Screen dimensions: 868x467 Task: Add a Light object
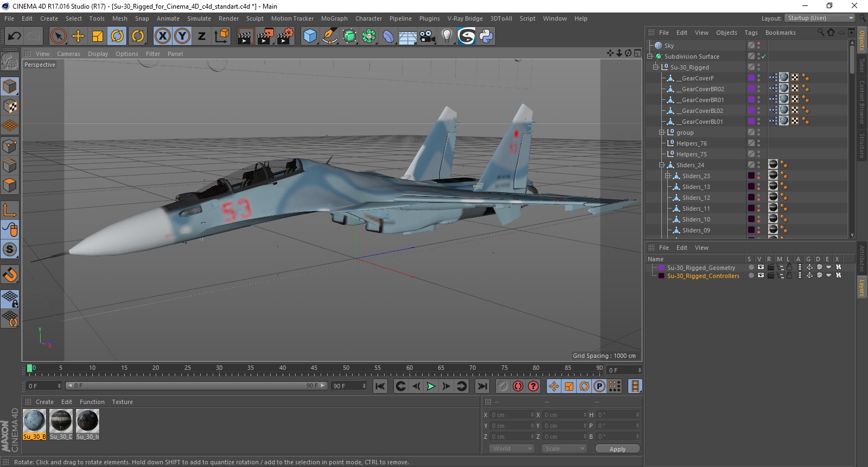coord(446,36)
